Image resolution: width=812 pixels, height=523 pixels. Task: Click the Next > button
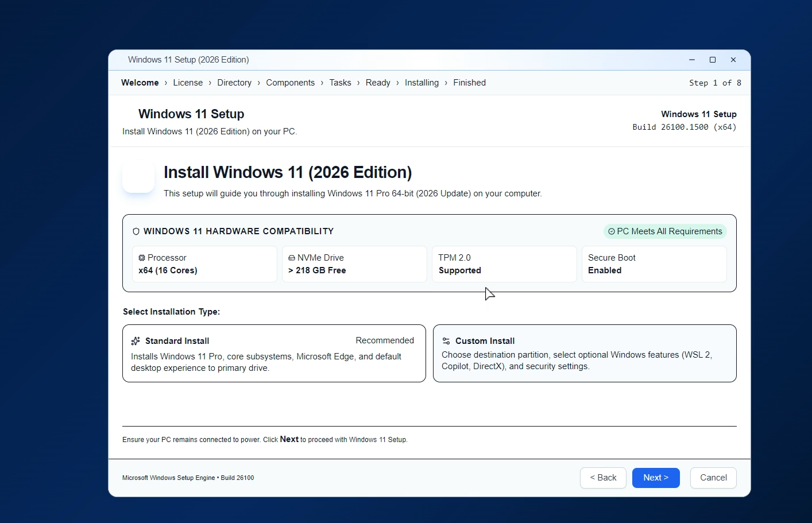[x=656, y=478]
